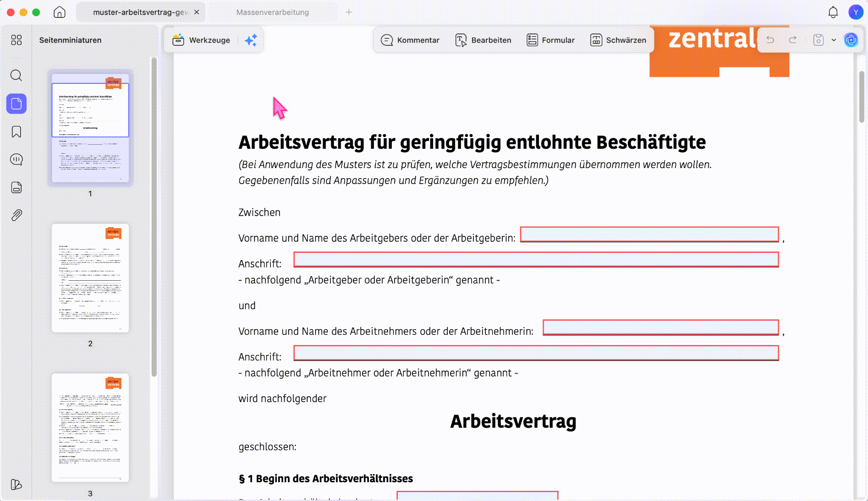Click the Seitenminiaturen panel heading
Image resolution: width=868 pixels, height=501 pixels.
tap(71, 40)
